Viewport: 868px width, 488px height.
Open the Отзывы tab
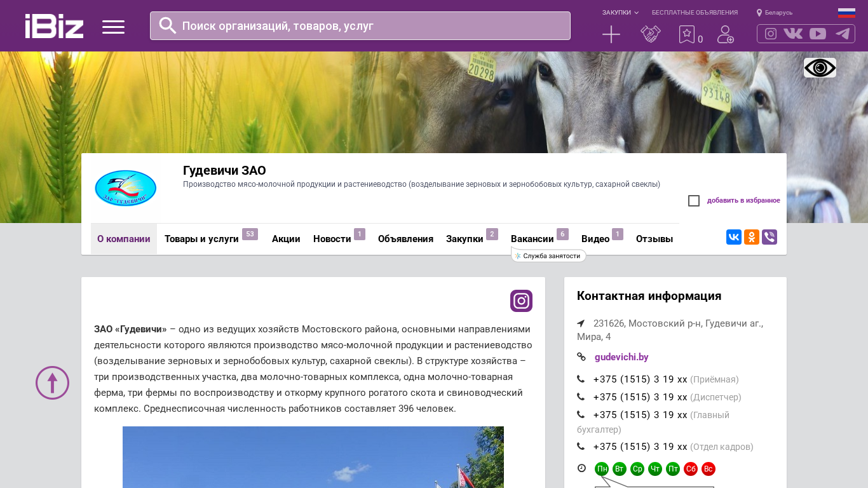click(x=654, y=239)
